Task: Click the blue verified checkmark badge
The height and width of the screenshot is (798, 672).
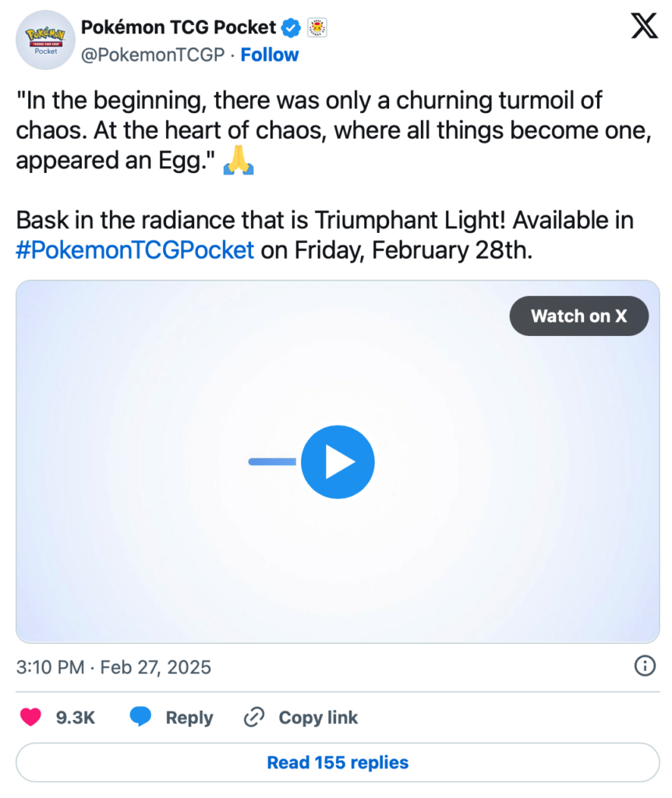Action: pos(291,28)
